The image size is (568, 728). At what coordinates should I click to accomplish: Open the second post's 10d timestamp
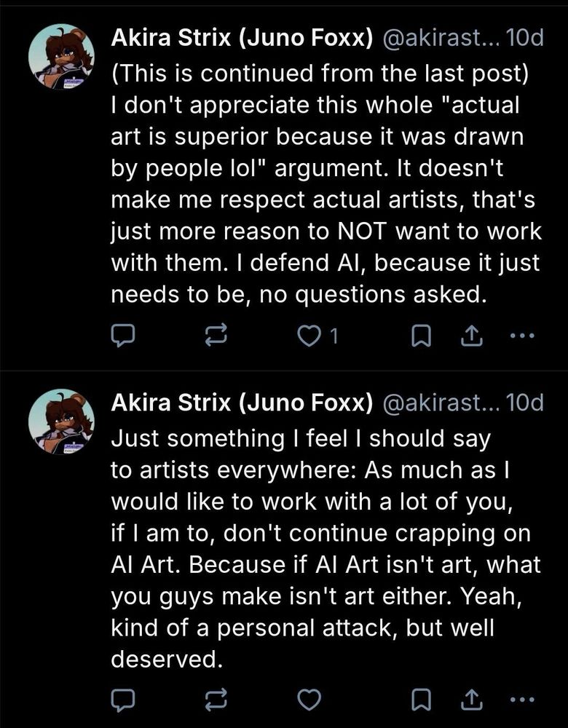pyautogui.click(x=524, y=403)
